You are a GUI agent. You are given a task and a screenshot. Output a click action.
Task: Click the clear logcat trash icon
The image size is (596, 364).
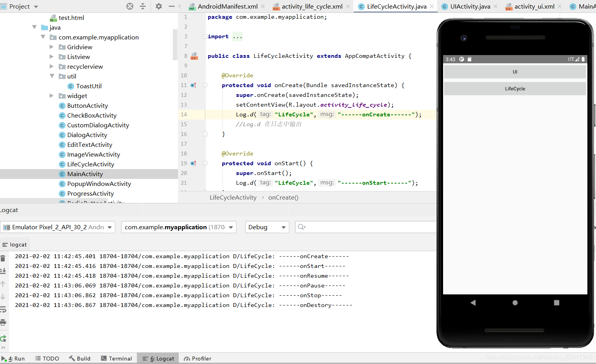tap(3, 258)
